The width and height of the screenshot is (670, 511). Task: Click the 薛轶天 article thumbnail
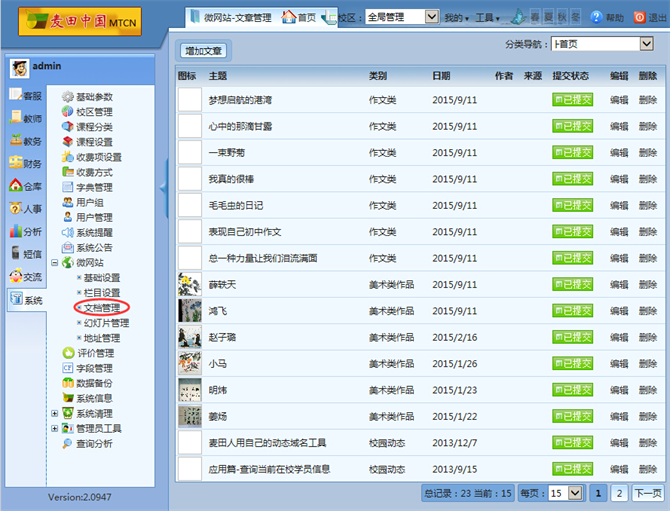click(x=190, y=285)
